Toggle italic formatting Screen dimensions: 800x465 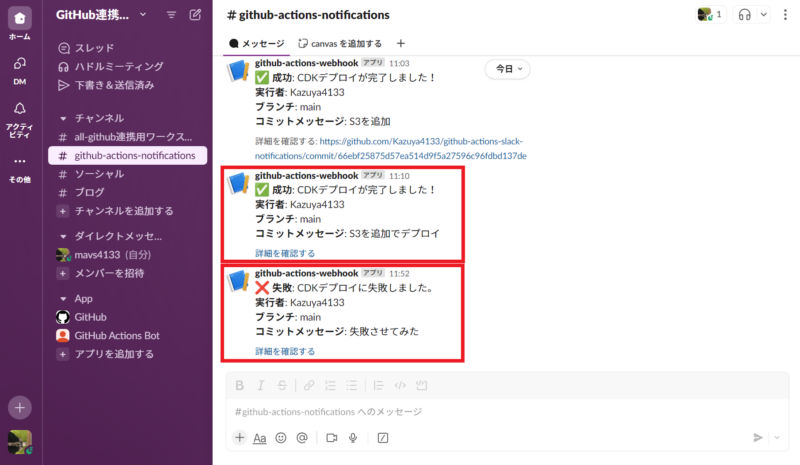tap(261, 385)
